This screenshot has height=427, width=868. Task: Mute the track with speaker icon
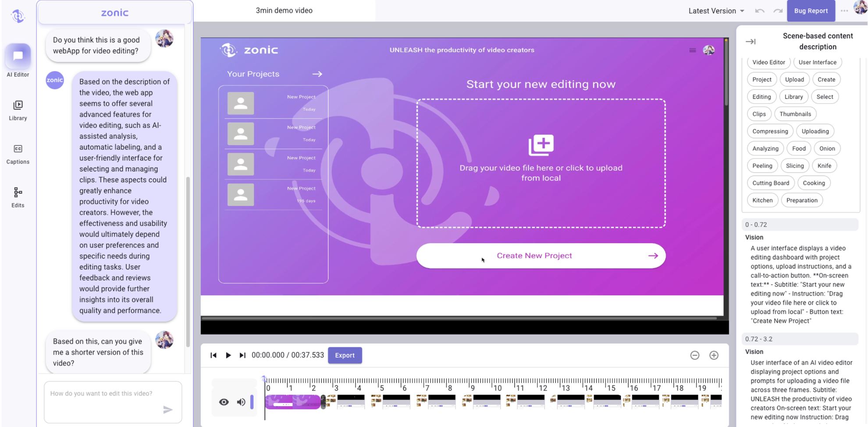pyautogui.click(x=241, y=402)
